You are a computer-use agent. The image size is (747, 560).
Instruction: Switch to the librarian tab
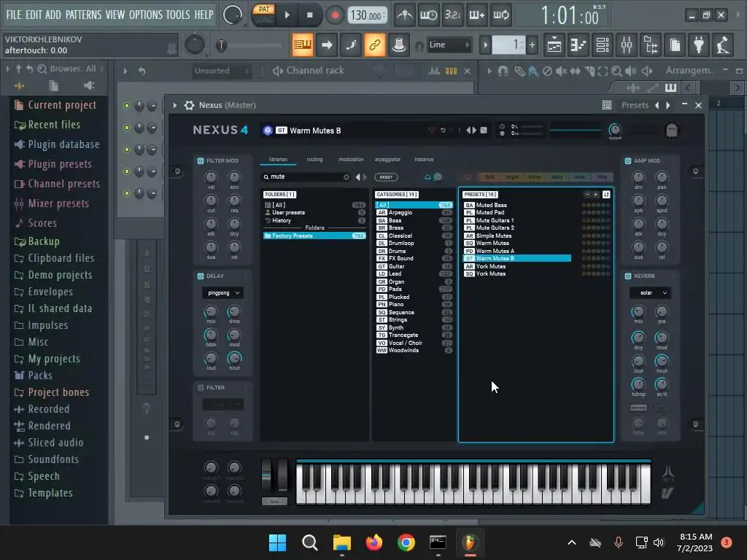tap(278, 160)
